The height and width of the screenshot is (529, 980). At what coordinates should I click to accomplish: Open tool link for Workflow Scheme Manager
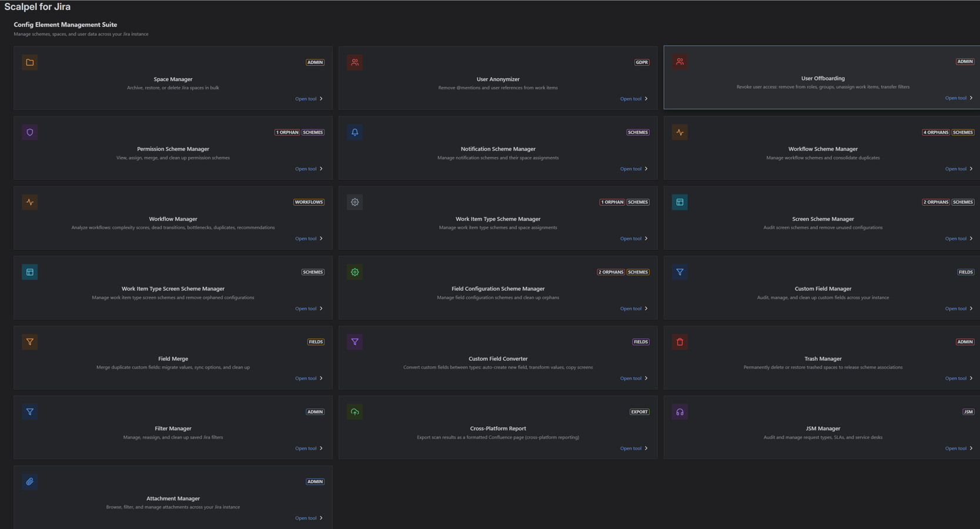[959, 169]
